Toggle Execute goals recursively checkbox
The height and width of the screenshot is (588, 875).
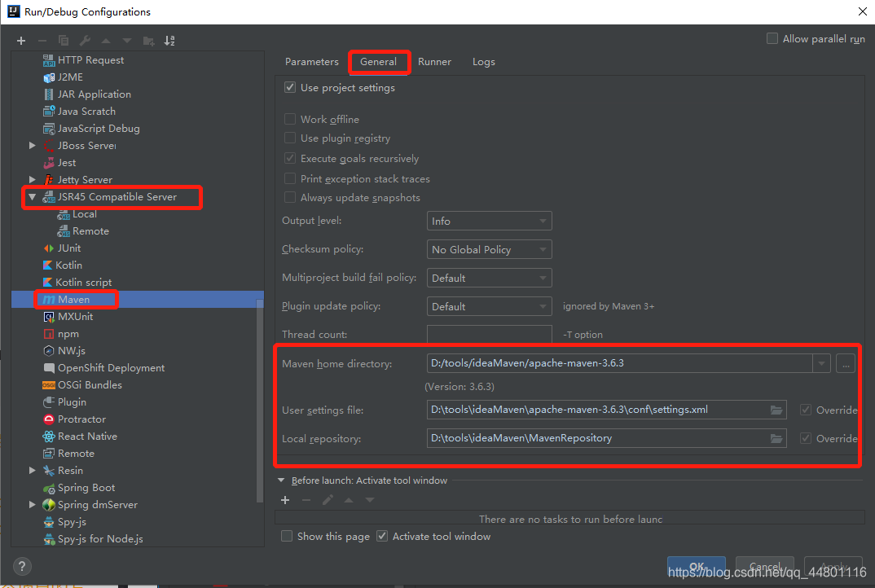(289, 159)
